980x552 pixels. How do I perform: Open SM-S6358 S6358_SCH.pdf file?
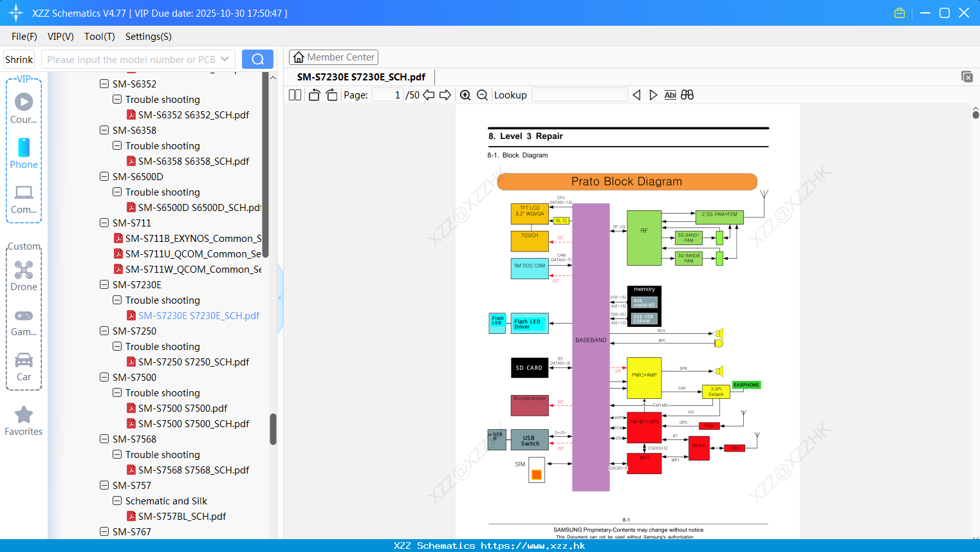coord(194,161)
